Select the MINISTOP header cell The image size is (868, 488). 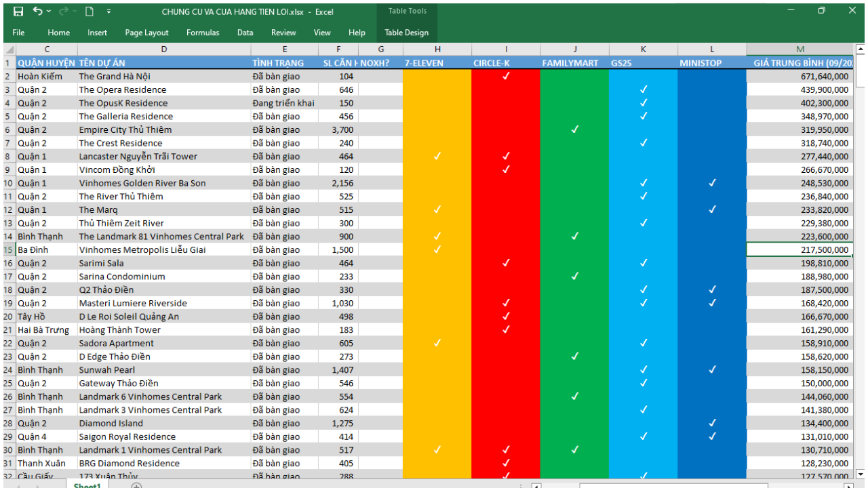click(x=712, y=63)
